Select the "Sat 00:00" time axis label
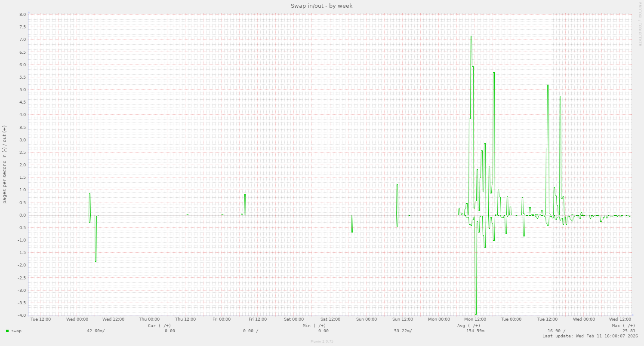This screenshot has width=644, height=346. [294, 319]
